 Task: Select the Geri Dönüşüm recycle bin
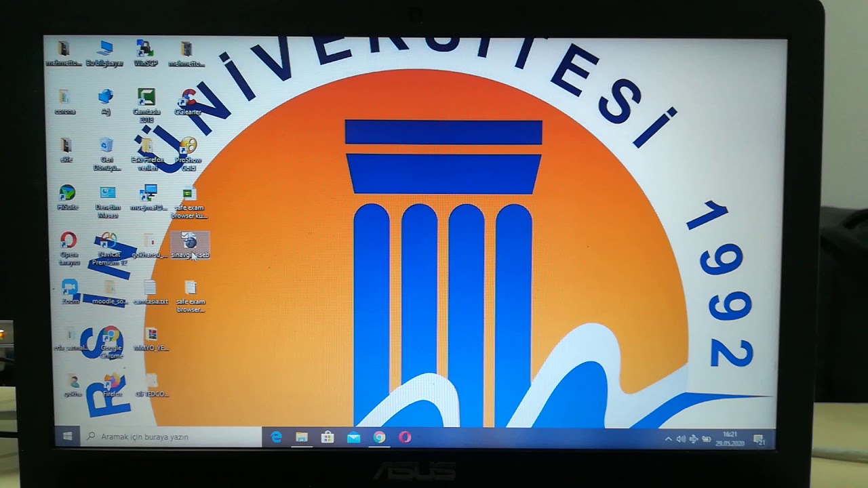[106, 155]
